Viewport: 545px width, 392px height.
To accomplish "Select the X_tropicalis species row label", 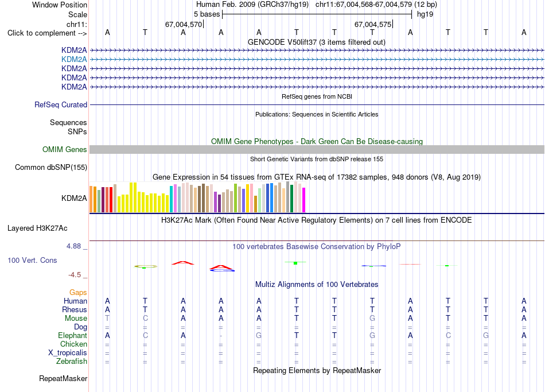I will coord(68,353).
